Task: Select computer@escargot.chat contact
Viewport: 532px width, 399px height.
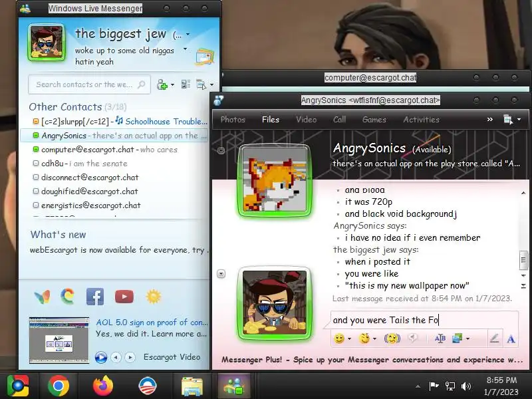Action: tap(114, 149)
